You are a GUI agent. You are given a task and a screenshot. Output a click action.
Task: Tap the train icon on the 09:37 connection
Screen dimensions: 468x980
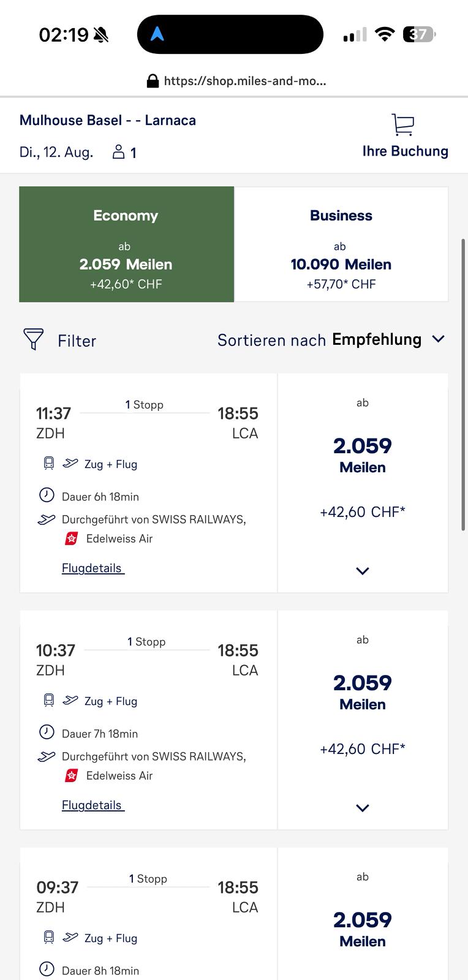[x=49, y=938]
